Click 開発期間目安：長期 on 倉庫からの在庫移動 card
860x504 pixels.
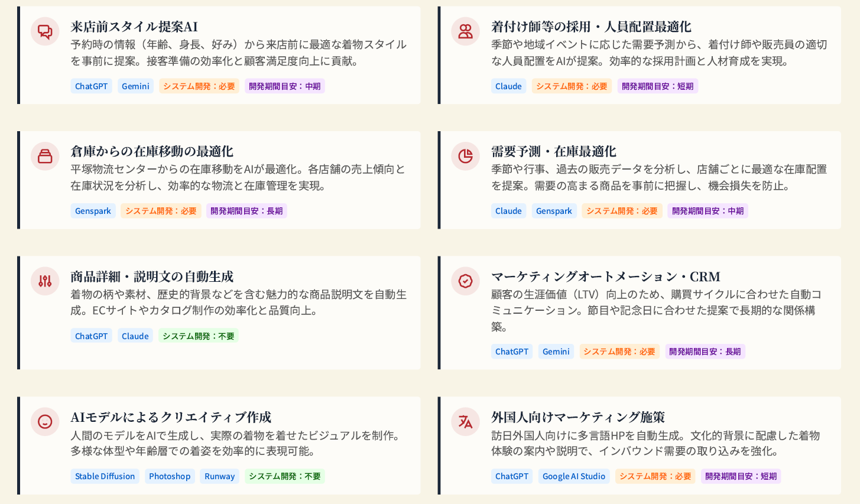pos(248,210)
